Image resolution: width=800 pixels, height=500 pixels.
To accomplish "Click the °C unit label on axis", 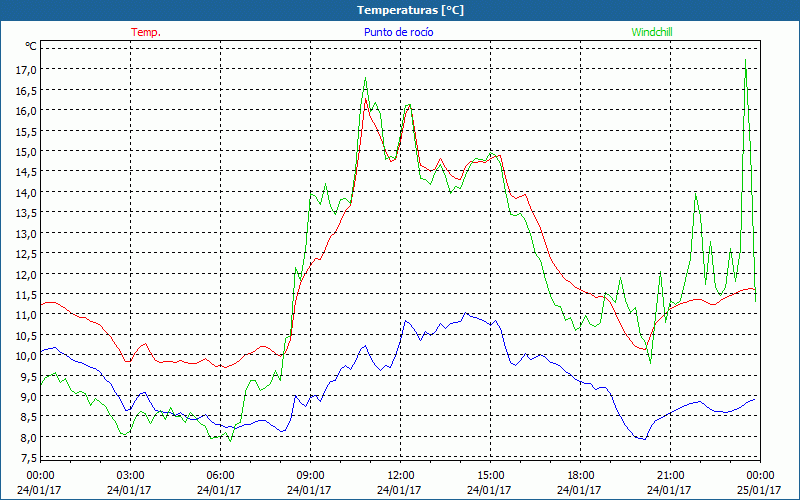I will point(31,46).
